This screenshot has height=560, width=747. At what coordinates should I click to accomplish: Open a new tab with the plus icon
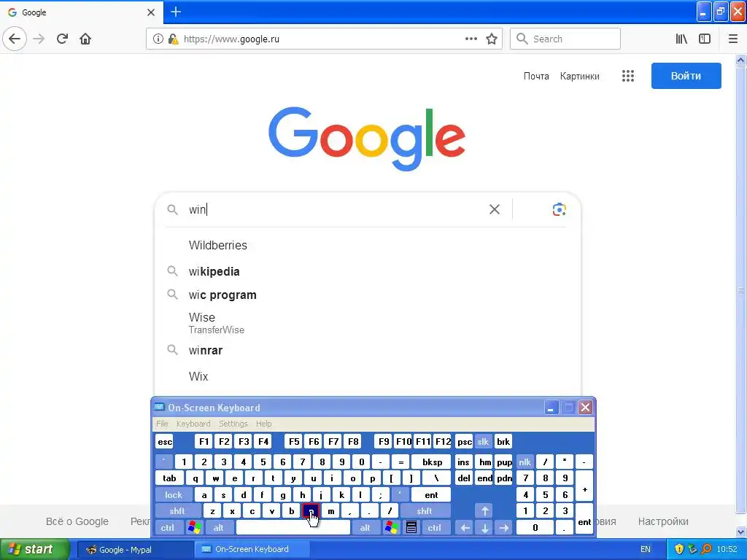(176, 12)
